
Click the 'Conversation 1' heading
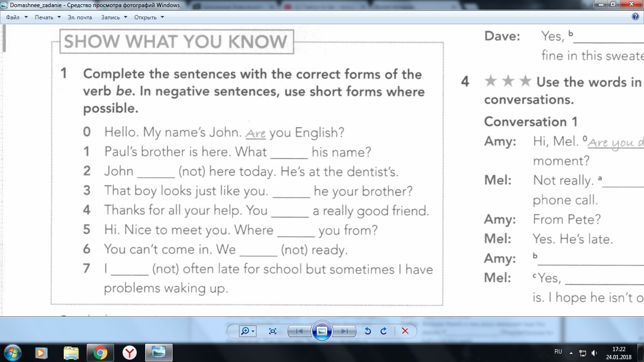[531, 122]
